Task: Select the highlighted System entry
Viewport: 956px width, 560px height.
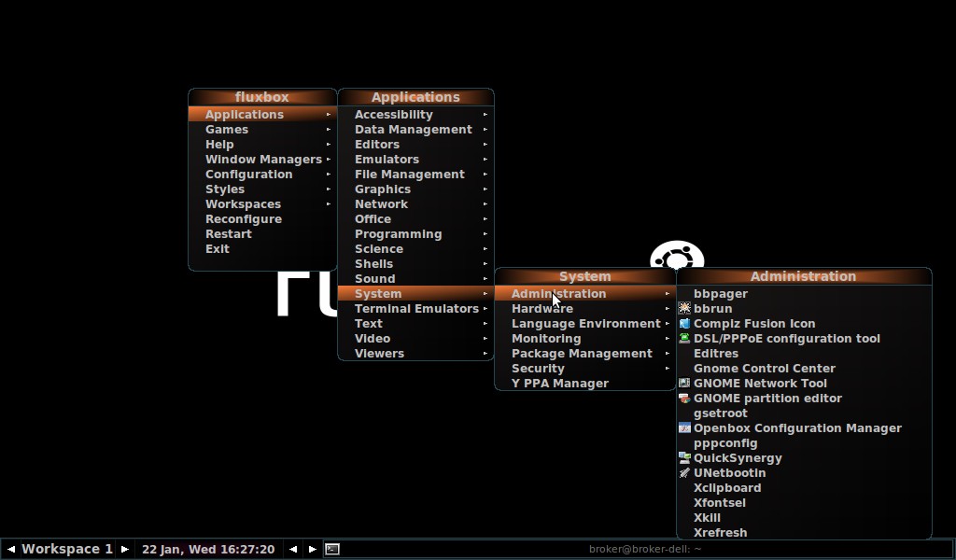Action: click(415, 294)
